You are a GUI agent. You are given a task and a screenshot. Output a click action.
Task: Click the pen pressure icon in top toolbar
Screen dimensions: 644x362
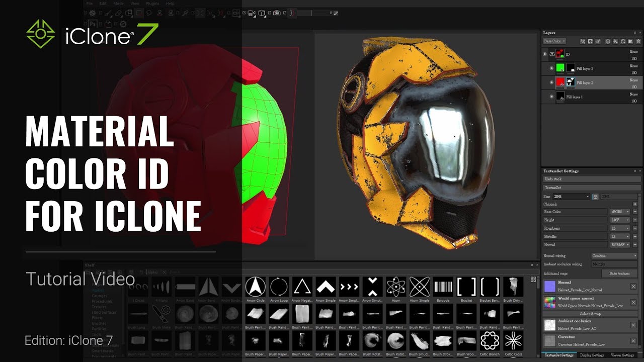click(336, 13)
